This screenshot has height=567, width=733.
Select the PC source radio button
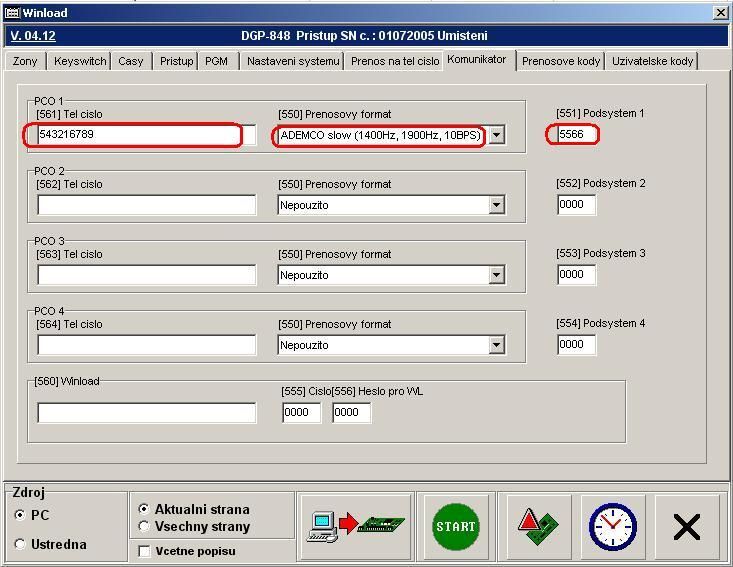[x=20, y=515]
